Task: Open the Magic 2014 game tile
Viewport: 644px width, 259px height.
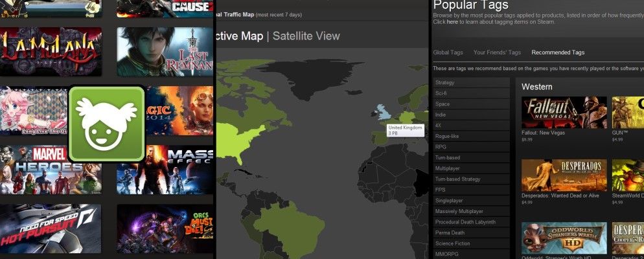Action: 179,111
